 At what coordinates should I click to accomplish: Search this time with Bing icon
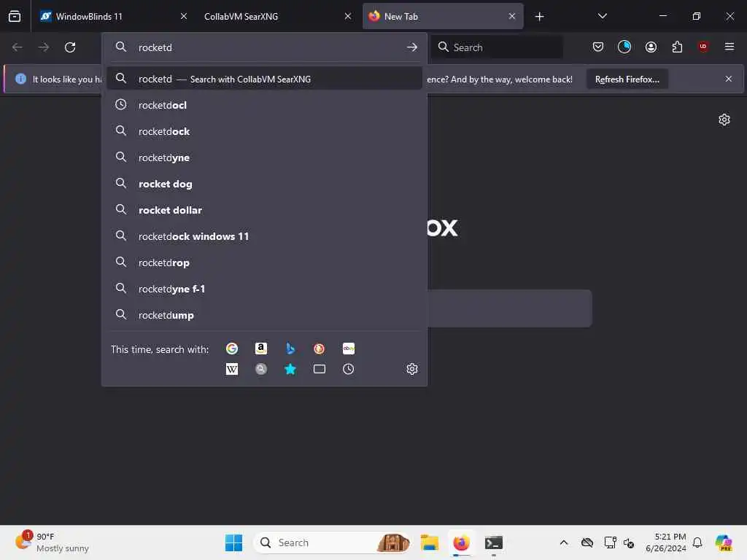pos(290,349)
